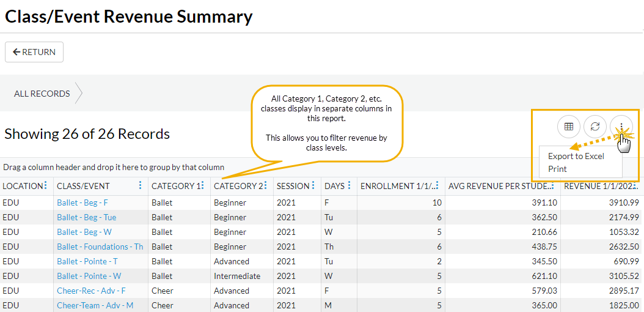Open the CLASS/EVENT column menu dots

[140, 185]
